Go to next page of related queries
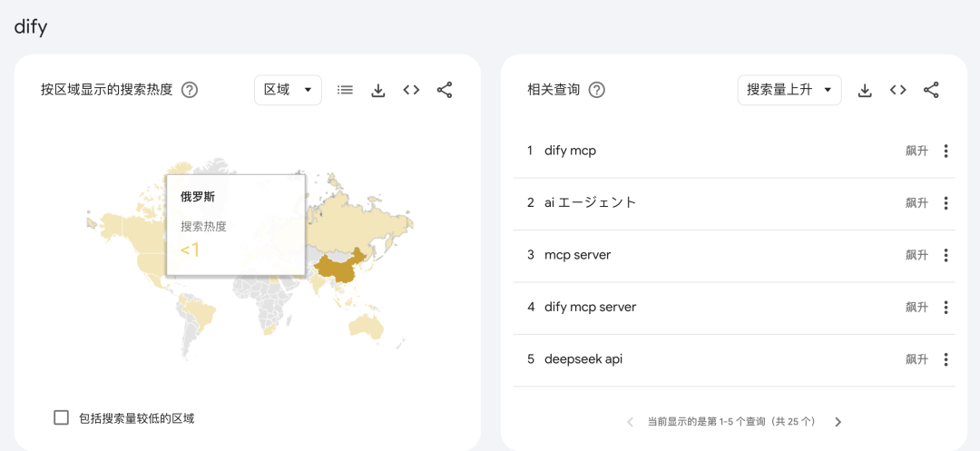Viewport: 980px width, 451px height. pos(838,422)
